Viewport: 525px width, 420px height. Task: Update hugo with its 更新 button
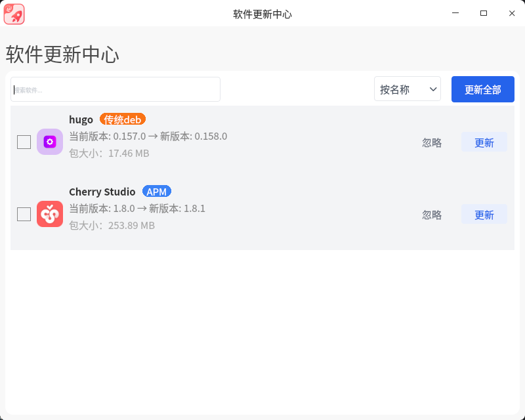tap(484, 142)
